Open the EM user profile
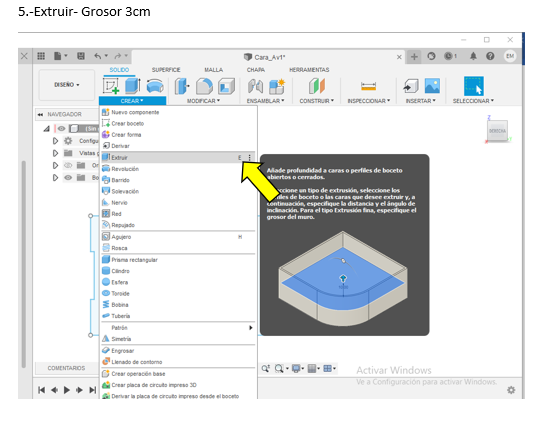 tap(510, 56)
